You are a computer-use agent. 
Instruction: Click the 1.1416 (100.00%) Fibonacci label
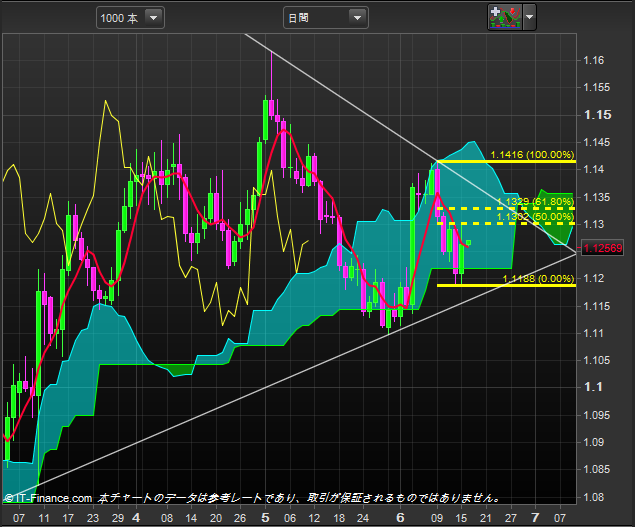coord(532,154)
